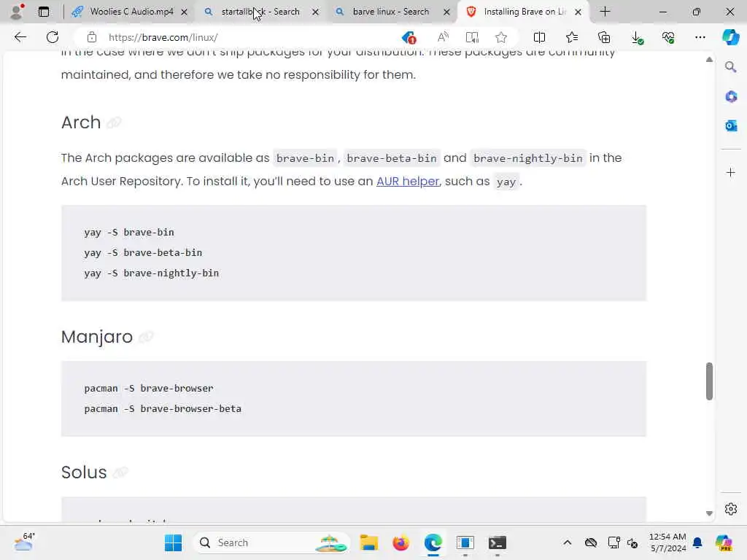Open the Favorites list
The image size is (747, 560).
pos(572,37)
